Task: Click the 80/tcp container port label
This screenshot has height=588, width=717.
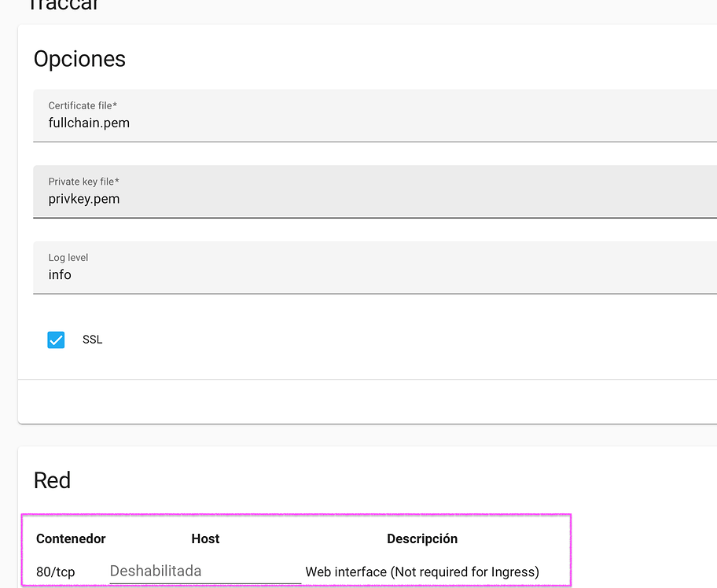Action: point(55,571)
